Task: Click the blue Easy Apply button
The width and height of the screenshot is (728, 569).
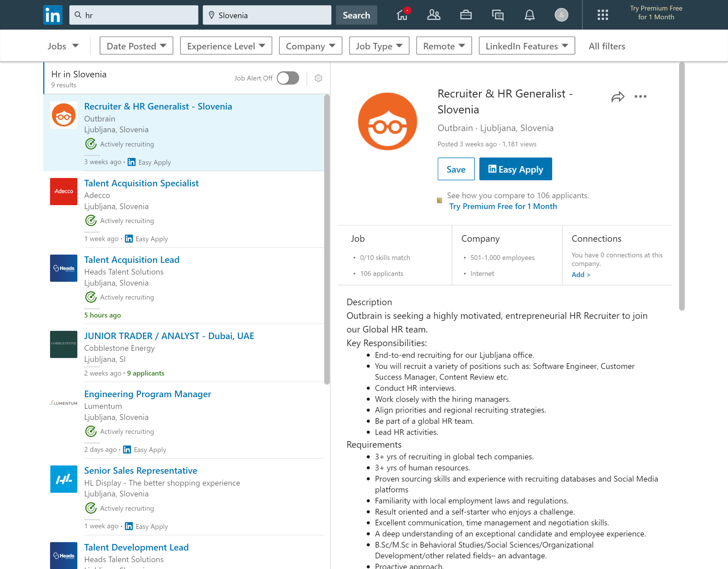Action: click(515, 169)
